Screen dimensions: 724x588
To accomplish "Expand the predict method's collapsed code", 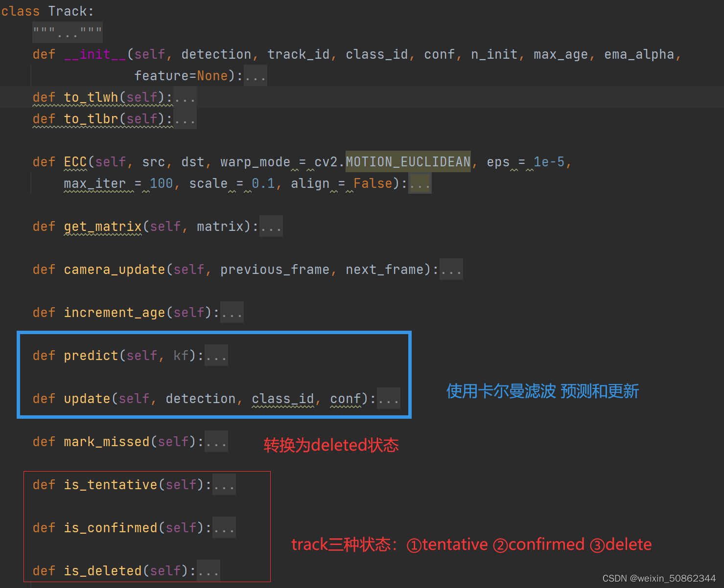I will click(215, 355).
